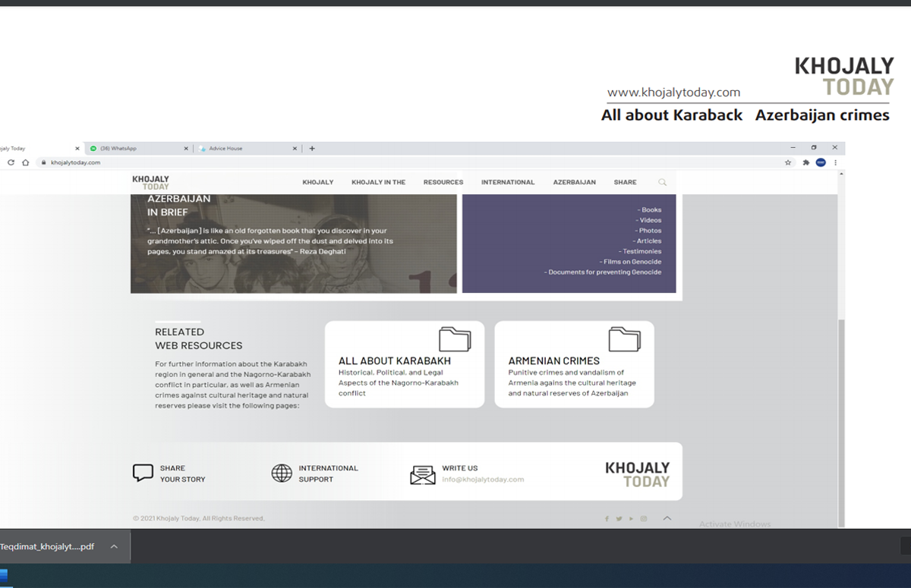Click the Khojaly Today logo in site header

point(150,182)
